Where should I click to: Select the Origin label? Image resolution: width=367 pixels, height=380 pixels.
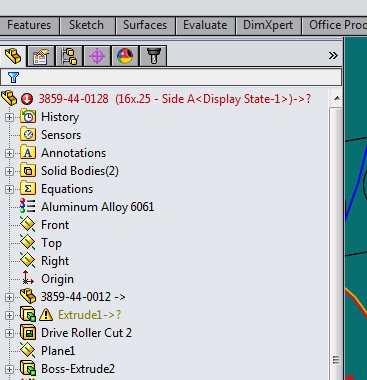[x=57, y=279]
